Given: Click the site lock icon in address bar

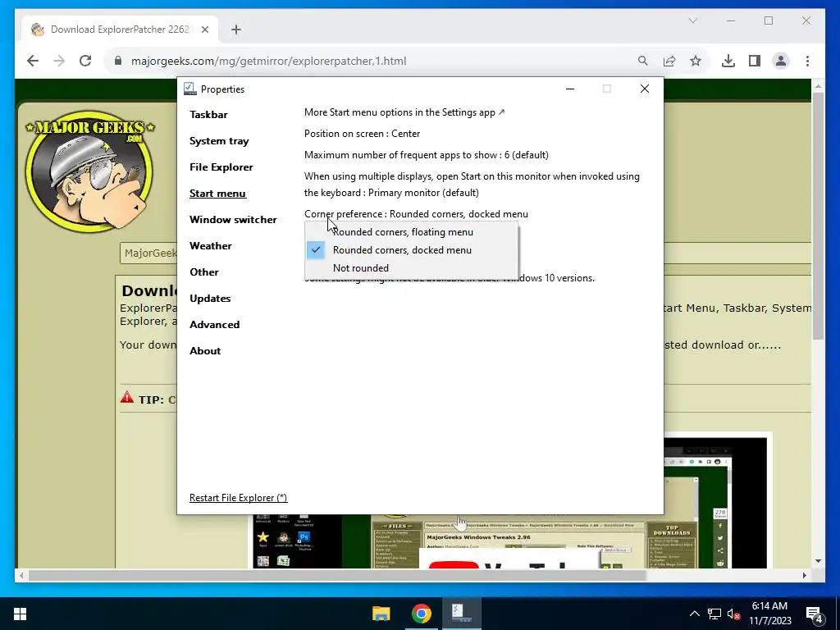Looking at the screenshot, I should [x=118, y=61].
